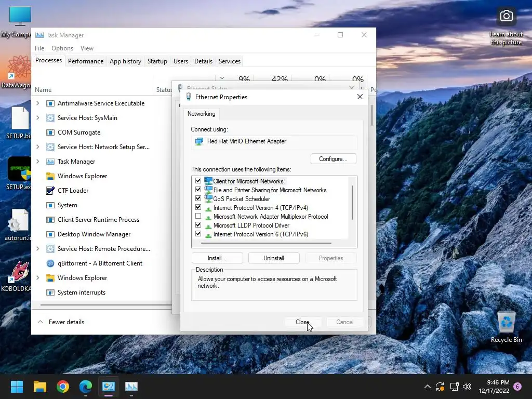
Task: Expand Antimalware Service Executable process
Action: click(x=37, y=103)
